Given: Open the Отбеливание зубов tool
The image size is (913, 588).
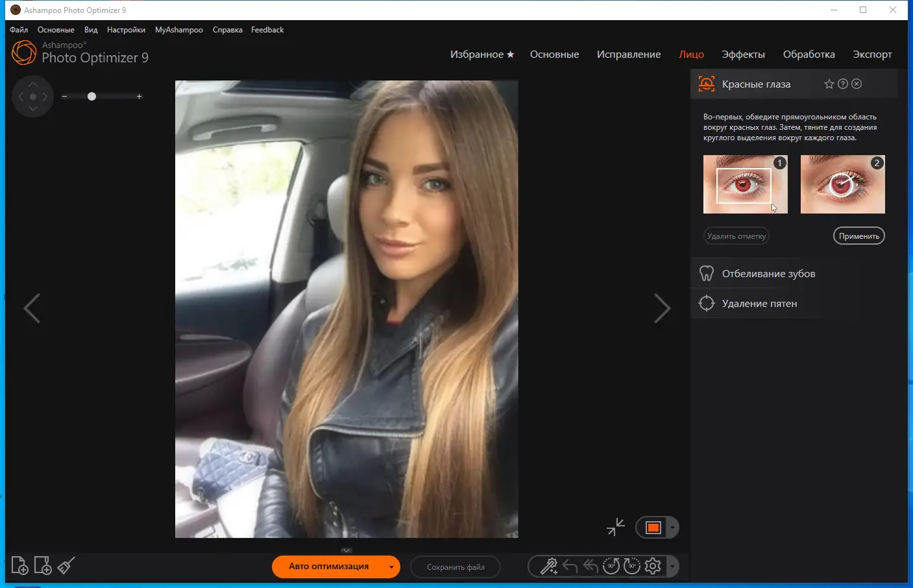Looking at the screenshot, I should 768,273.
